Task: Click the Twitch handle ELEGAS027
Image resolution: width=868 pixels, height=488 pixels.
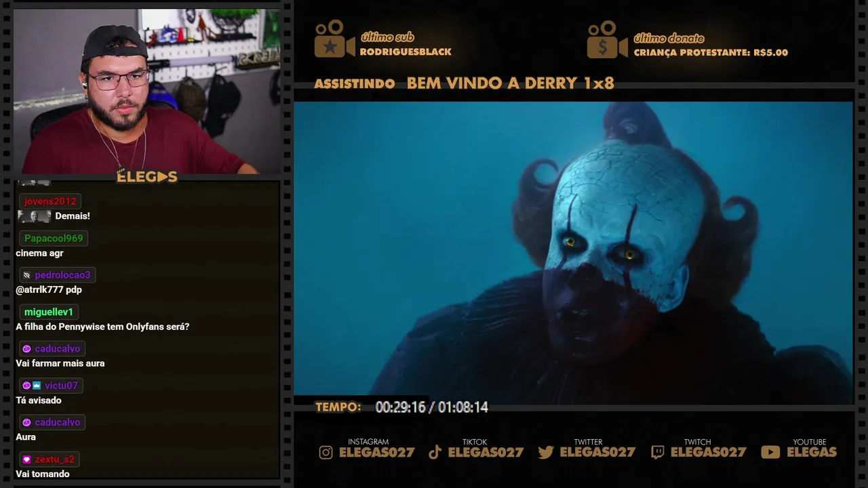Action: [x=708, y=453]
